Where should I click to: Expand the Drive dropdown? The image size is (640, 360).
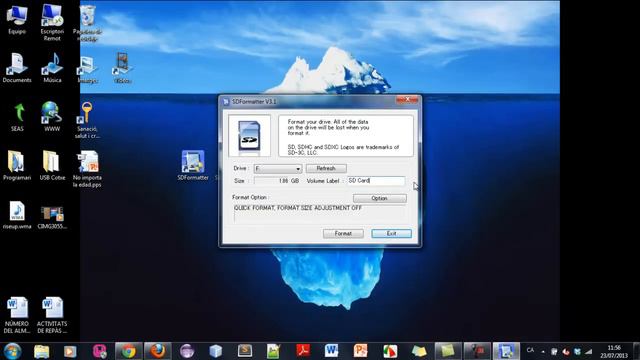(278, 169)
